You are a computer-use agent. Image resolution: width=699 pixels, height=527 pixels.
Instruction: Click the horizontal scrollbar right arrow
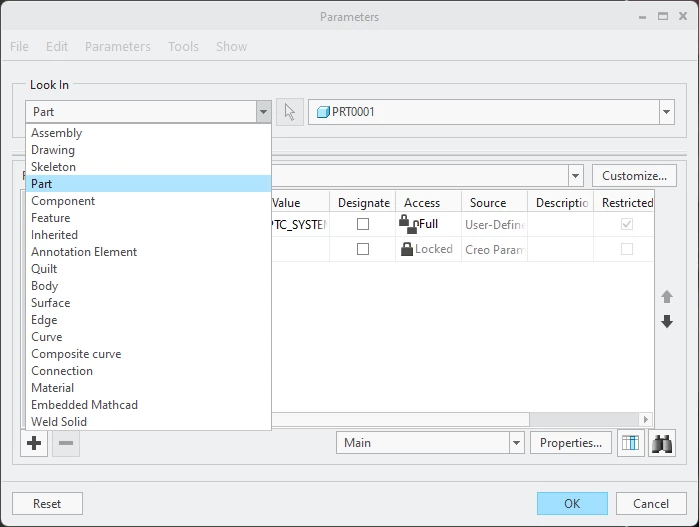(646, 419)
